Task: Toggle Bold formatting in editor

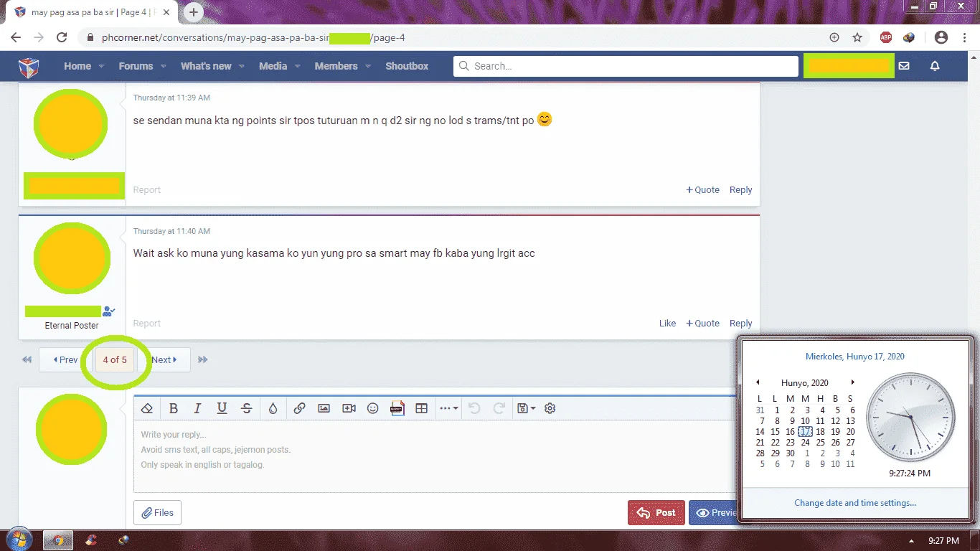Action: coord(173,408)
